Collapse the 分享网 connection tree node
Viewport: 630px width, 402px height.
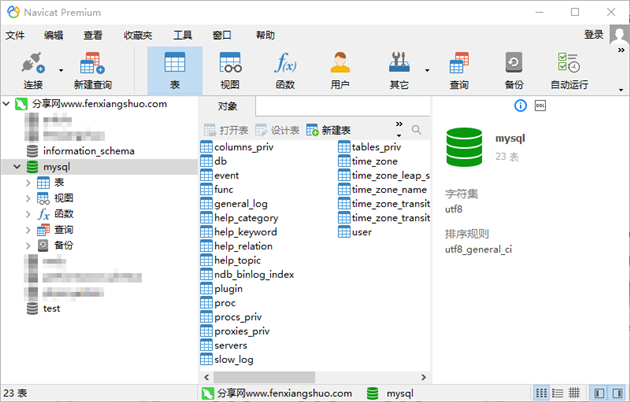pos(6,104)
